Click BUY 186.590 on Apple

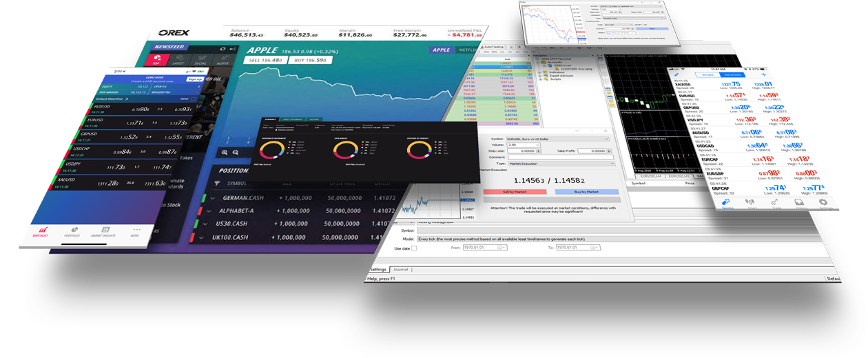pos(309,60)
